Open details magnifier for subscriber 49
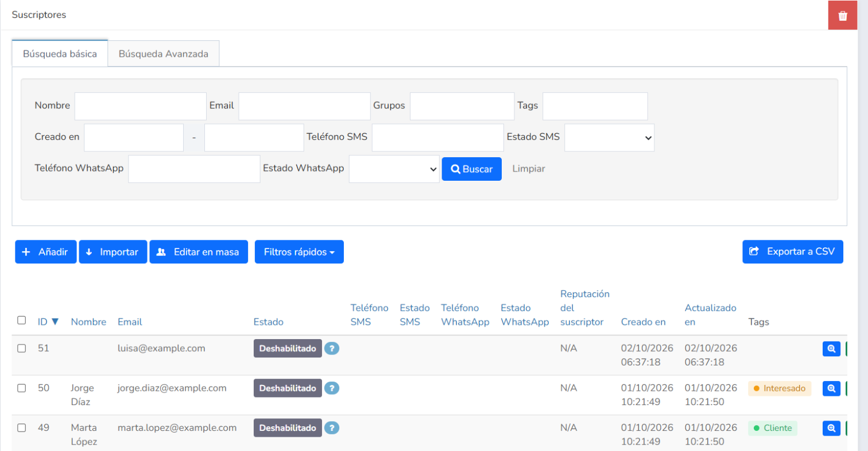868x451 pixels. tap(831, 428)
